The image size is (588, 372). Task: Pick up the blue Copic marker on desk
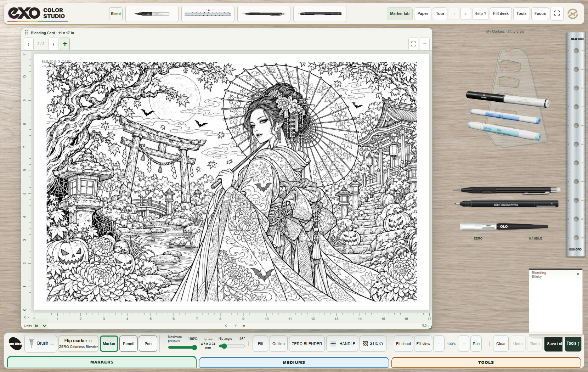505,116
